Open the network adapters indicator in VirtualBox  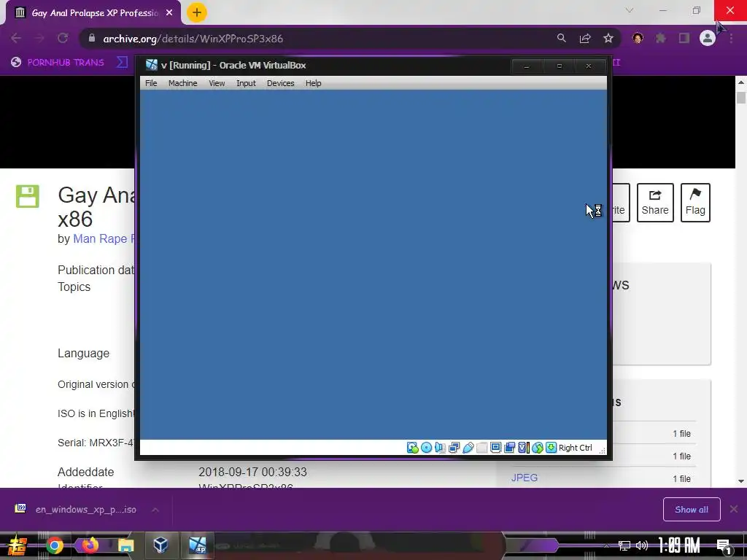[454, 448]
